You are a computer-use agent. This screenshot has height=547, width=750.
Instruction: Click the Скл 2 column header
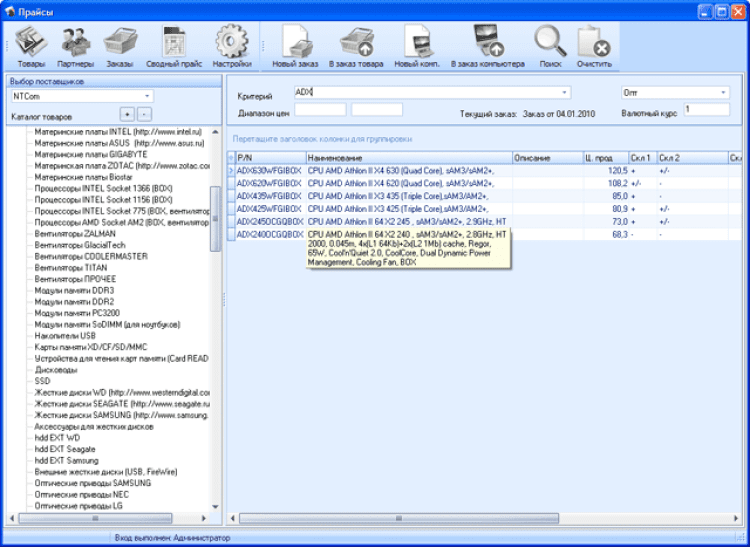pos(692,158)
